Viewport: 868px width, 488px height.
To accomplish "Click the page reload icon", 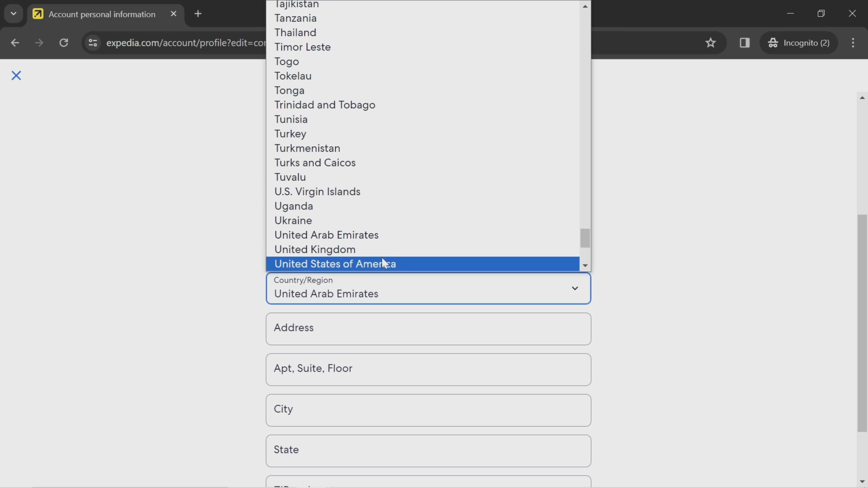I will (64, 42).
